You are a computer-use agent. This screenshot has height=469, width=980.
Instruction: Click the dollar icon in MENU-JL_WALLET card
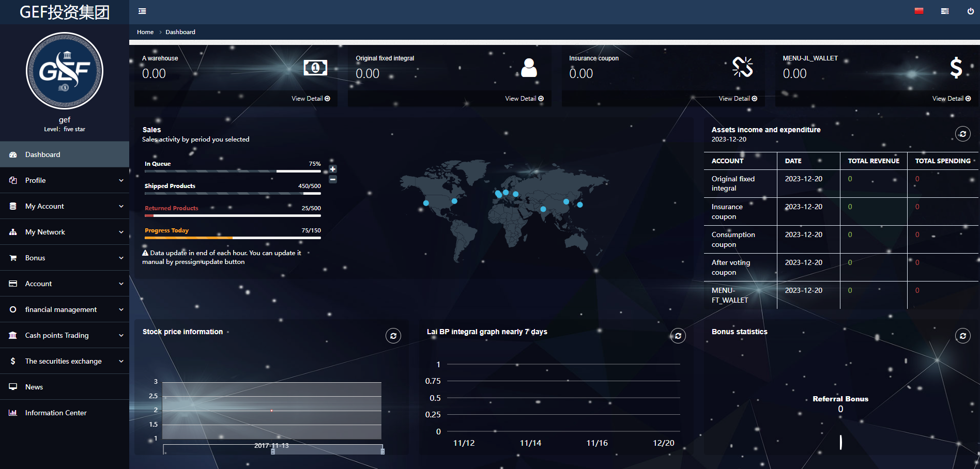click(956, 67)
